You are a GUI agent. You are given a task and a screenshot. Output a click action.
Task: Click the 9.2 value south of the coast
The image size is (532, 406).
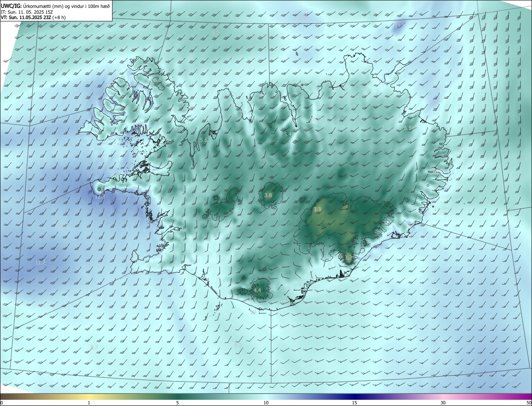[x=238, y=345]
